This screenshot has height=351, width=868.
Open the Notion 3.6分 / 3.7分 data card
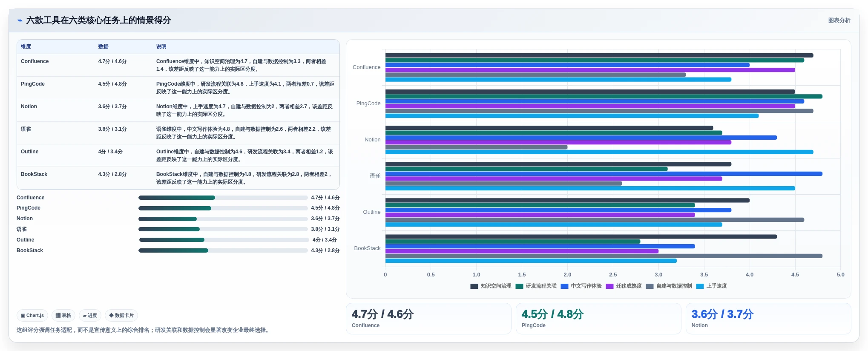click(768, 319)
